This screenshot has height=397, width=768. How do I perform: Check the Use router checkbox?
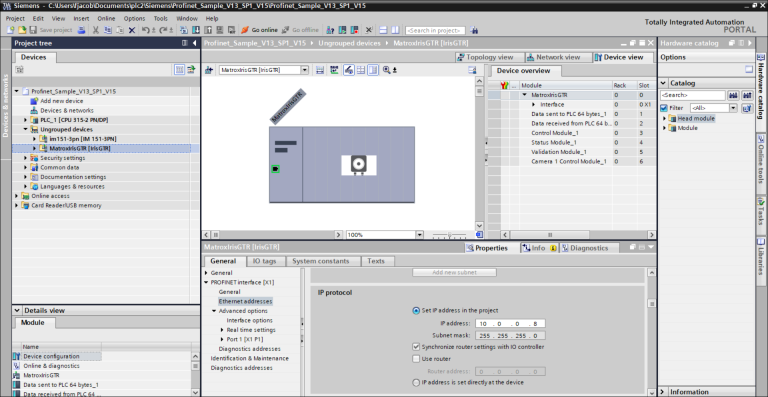point(416,359)
